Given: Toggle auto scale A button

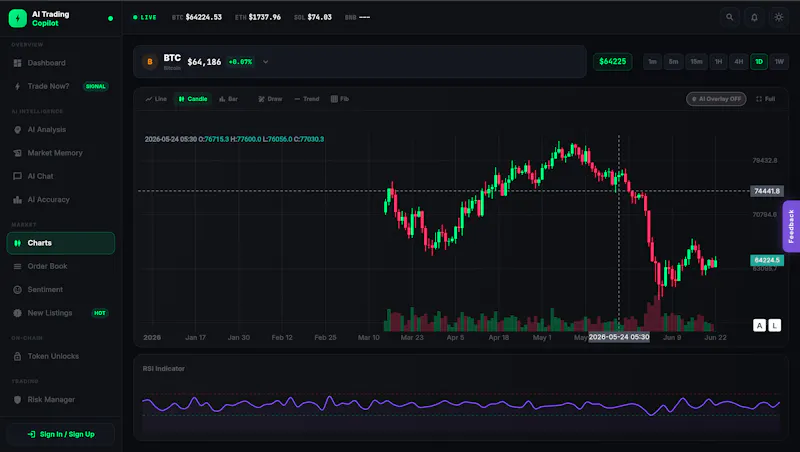Looking at the screenshot, I should 759,325.
